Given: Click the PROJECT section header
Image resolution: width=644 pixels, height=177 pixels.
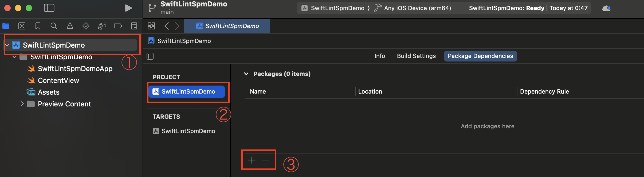Looking at the screenshot, I should (x=166, y=77).
